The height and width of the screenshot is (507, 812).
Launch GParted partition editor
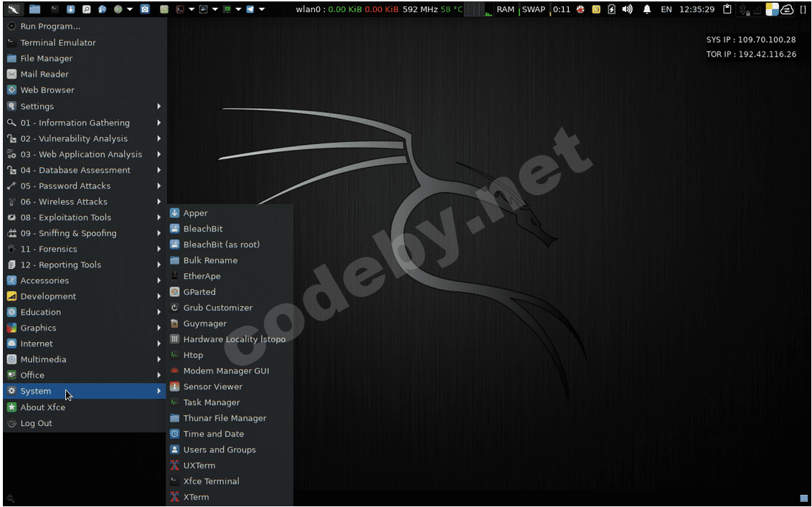[199, 292]
